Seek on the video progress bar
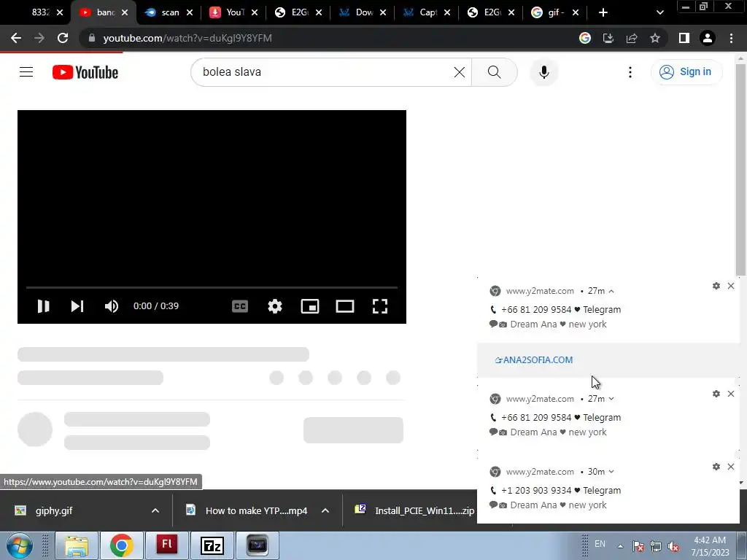 pos(212,287)
